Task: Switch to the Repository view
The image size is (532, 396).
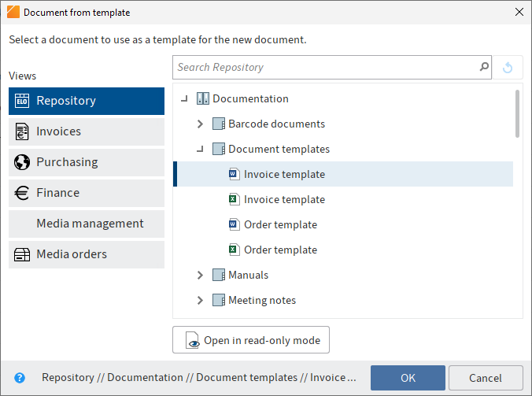Action: click(87, 101)
